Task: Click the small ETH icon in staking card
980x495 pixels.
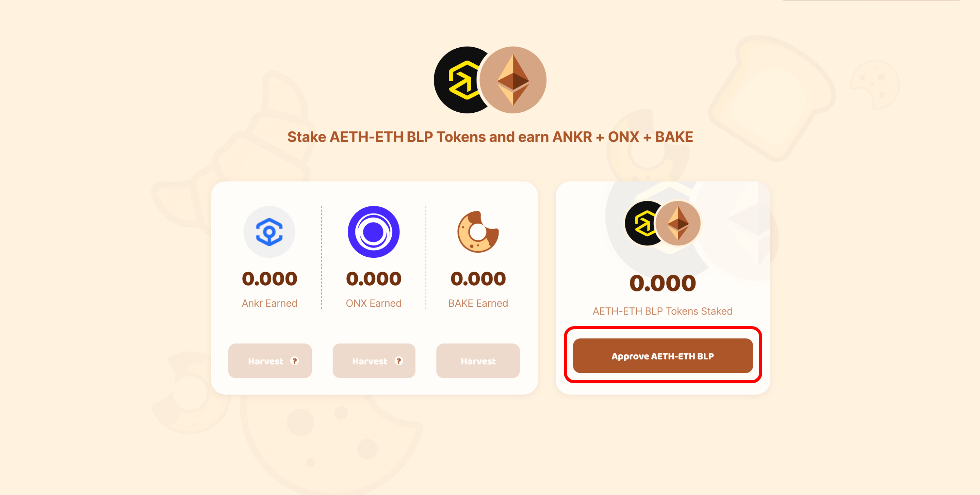Action: (678, 223)
